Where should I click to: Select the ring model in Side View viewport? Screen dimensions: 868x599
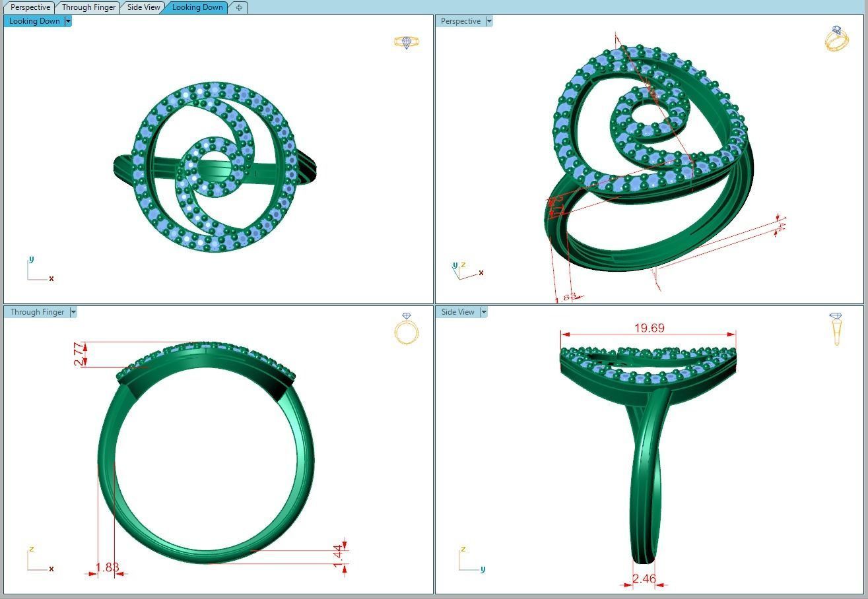648,455
